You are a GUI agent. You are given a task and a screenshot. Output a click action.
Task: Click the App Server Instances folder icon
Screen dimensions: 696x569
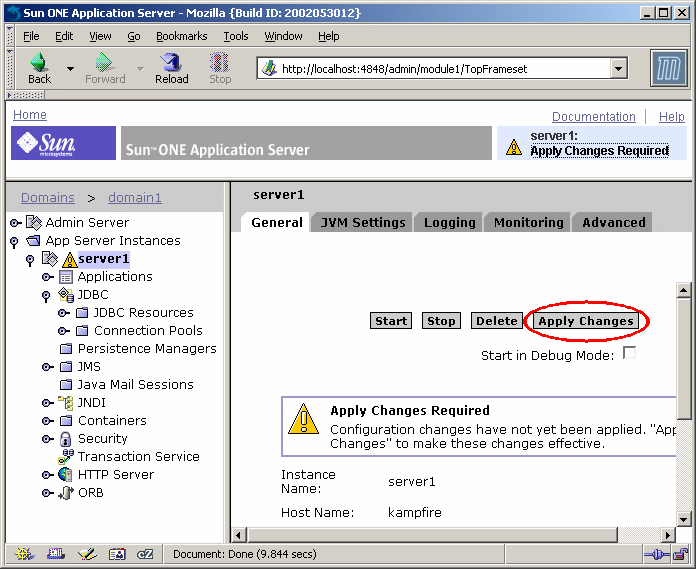(x=33, y=241)
